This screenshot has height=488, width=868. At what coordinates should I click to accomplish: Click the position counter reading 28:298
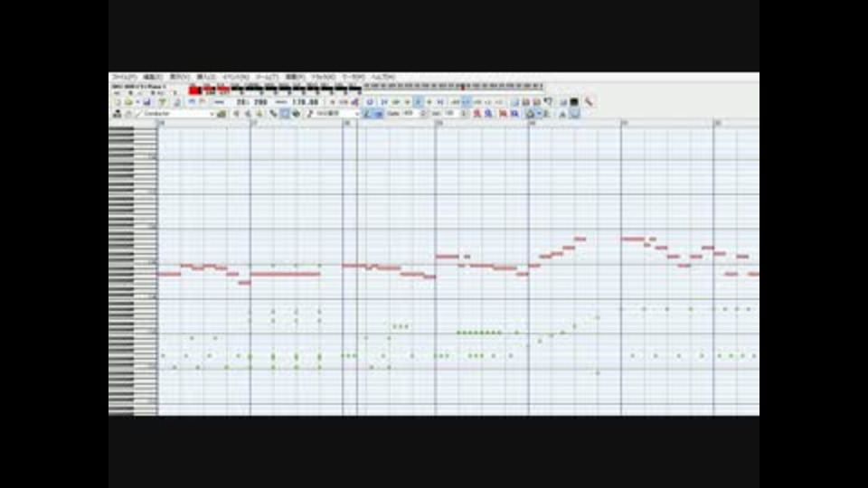[x=252, y=102]
